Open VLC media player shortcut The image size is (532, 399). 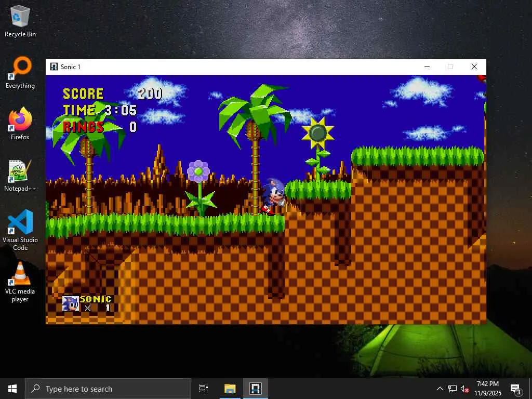pos(20,282)
